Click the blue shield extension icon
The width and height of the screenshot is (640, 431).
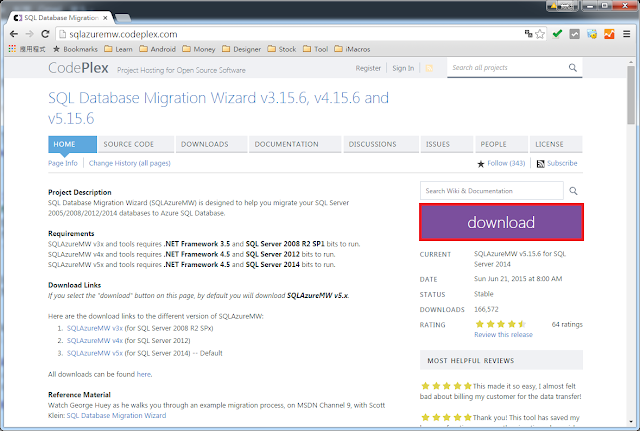[592, 34]
